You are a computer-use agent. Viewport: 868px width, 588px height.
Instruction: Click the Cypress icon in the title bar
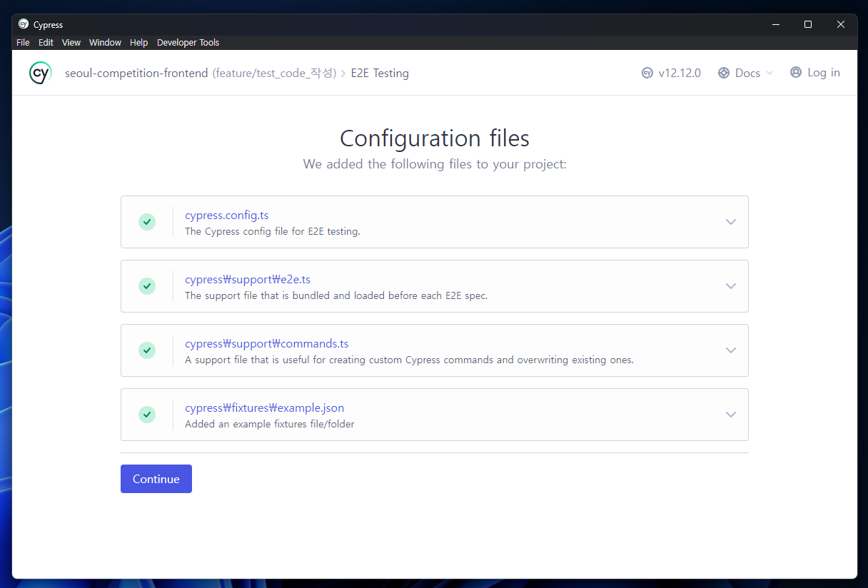point(24,24)
